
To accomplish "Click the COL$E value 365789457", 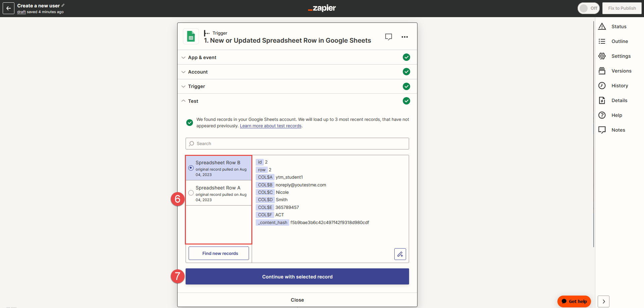I will 287,207.
